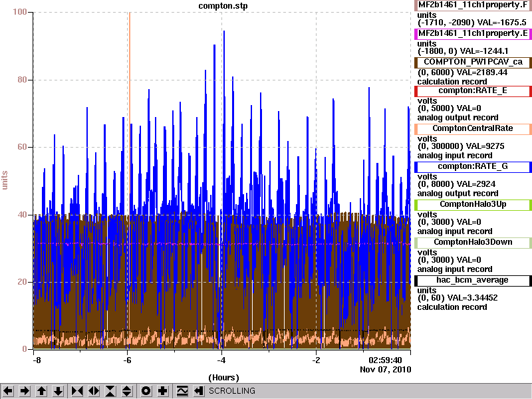Select the COMPTON_PW1PCAV_ca curve legend

coord(473,62)
